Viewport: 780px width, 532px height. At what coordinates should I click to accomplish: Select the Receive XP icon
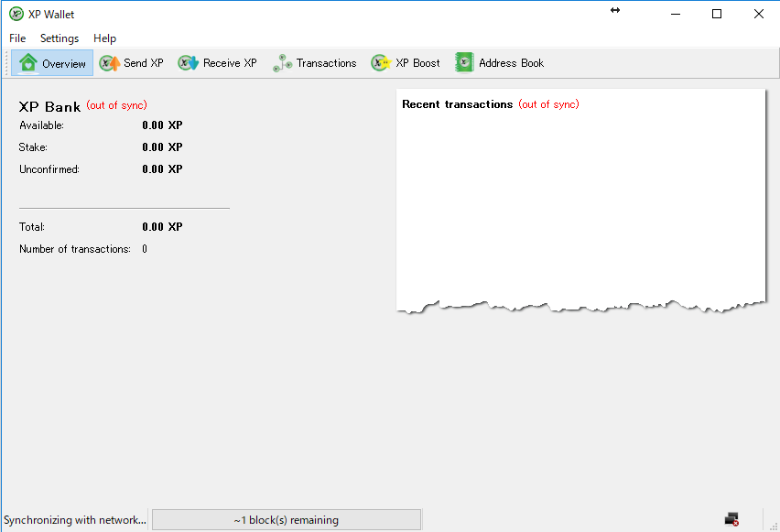189,63
